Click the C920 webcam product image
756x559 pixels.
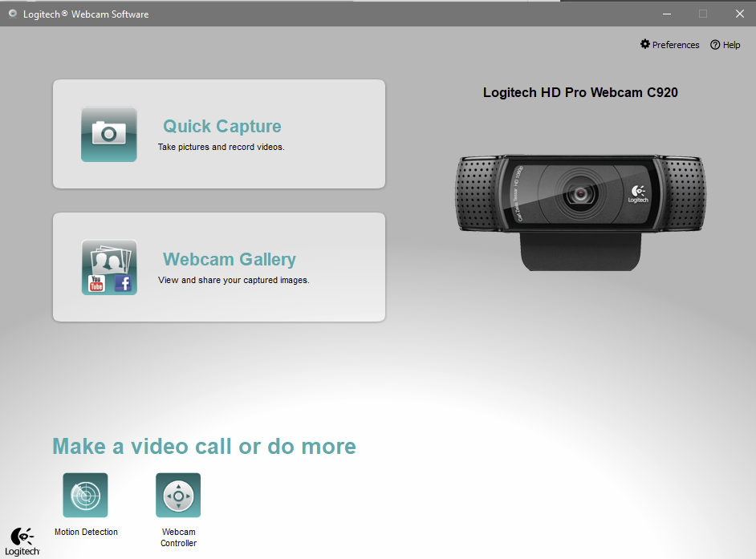coord(580,212)
